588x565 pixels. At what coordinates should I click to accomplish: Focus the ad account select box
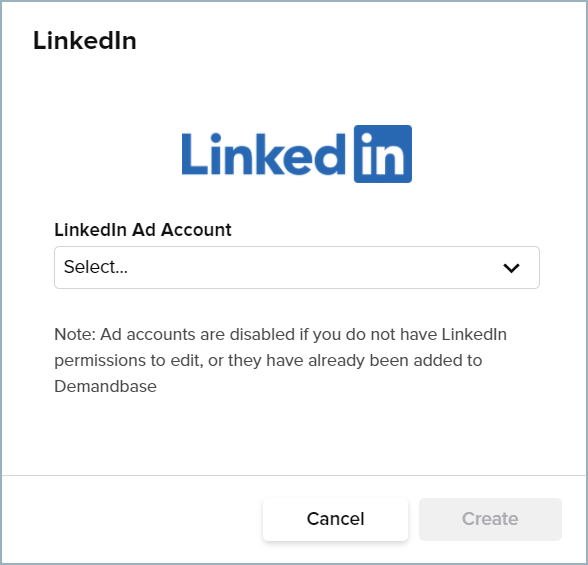pos(297,267)
